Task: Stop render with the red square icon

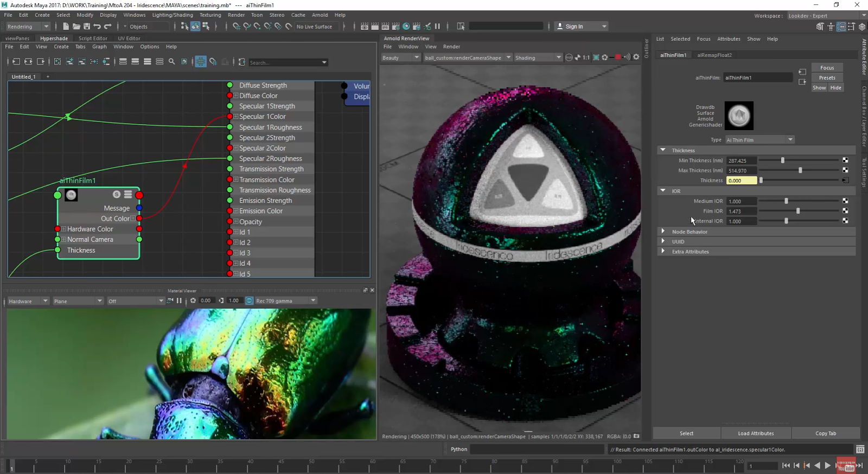Action: tap(618, 57)
